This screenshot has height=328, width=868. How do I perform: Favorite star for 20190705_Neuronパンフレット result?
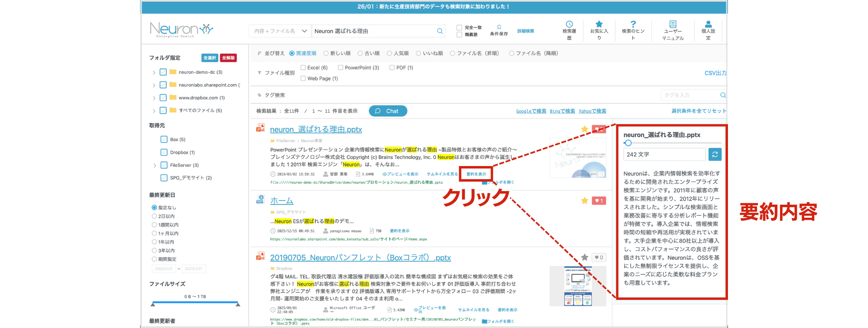coord(585,257)
